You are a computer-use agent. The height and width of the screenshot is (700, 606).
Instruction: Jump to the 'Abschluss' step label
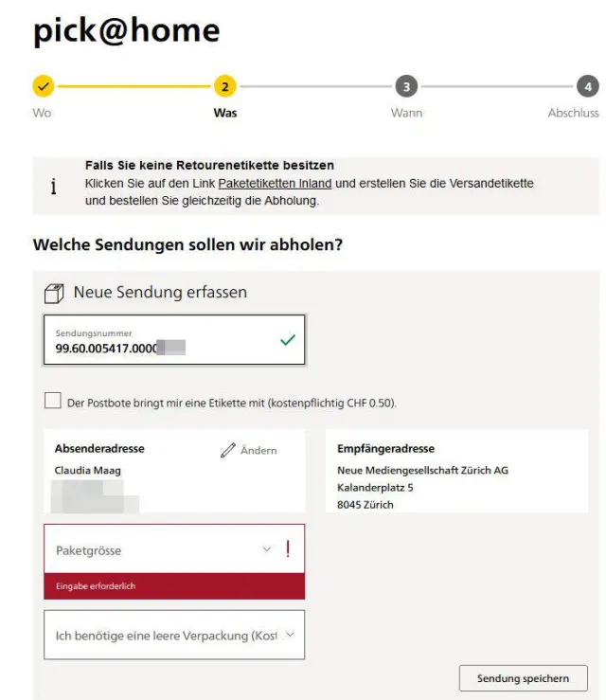573,113
